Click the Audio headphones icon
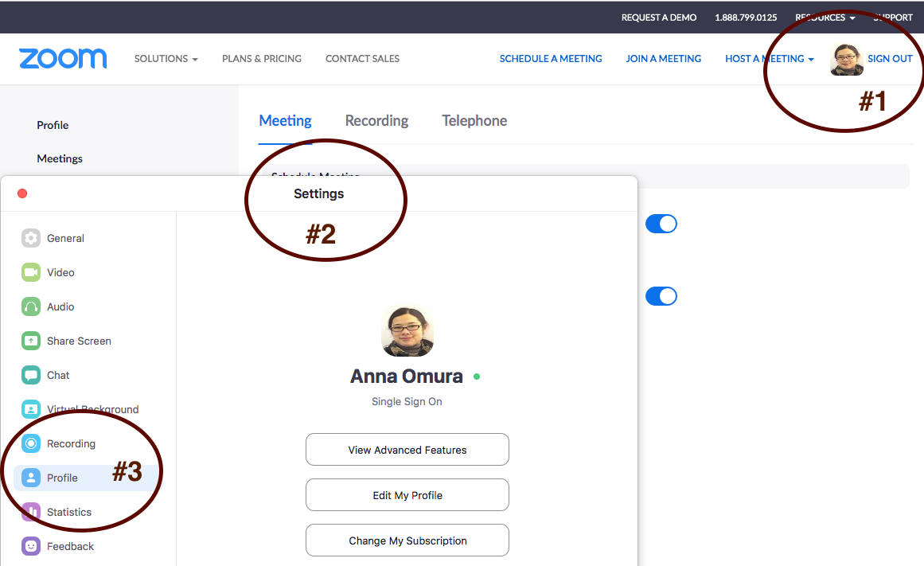Viewport: 924px width, 566px height. [x=31, y=306]
